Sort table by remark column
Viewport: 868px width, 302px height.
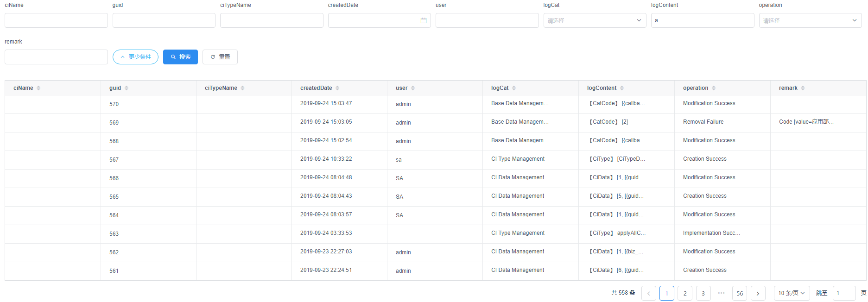tap(803, 88)
